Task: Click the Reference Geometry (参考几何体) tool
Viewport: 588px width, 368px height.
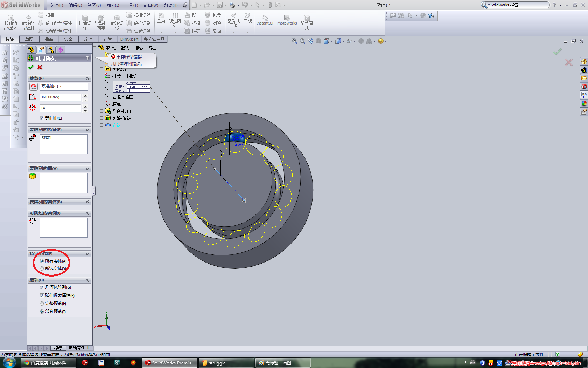Action: pos(233,20)
